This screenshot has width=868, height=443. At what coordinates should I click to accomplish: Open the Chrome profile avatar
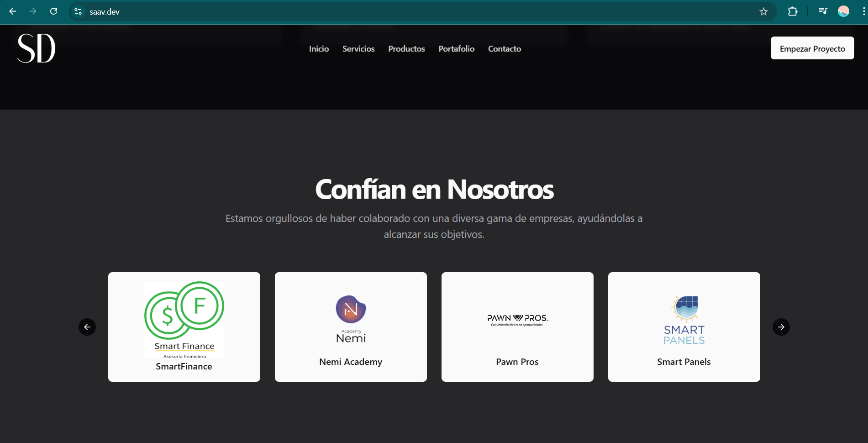843,11
